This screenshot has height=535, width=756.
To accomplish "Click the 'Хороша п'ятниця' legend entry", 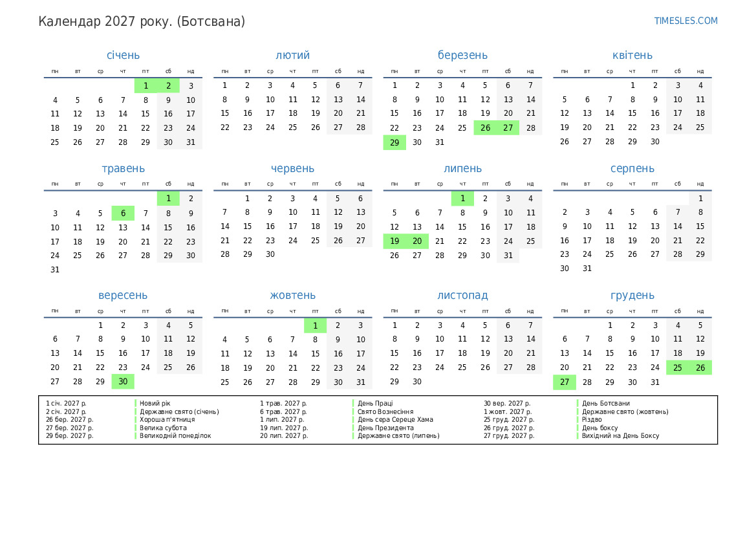I will (167, 420).
